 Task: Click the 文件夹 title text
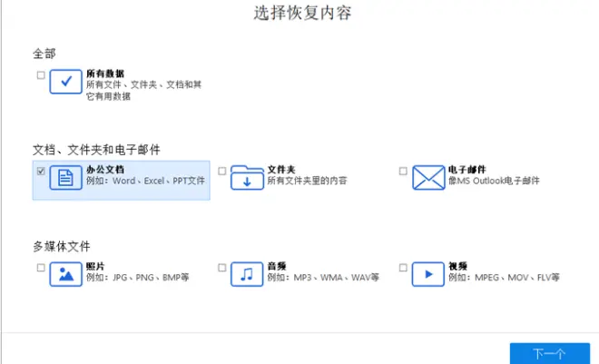281,170
